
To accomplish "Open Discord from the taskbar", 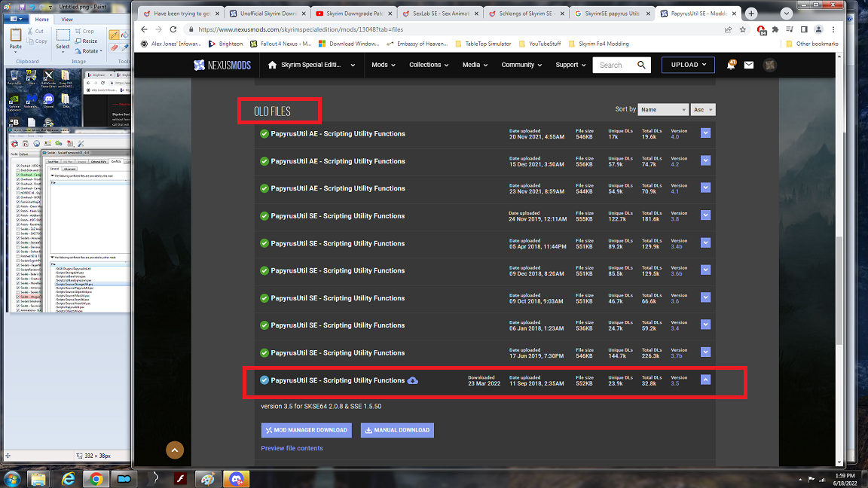I will 237,479.
